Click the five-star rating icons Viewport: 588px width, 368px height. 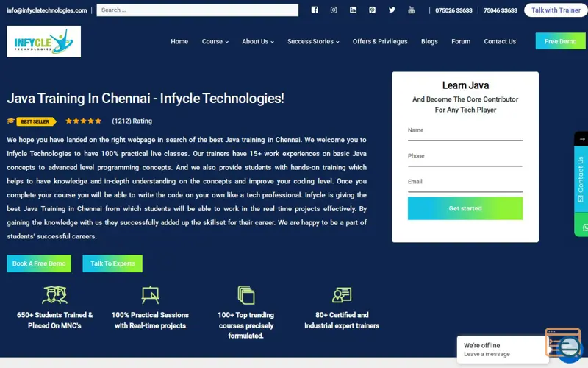[84, 121]
